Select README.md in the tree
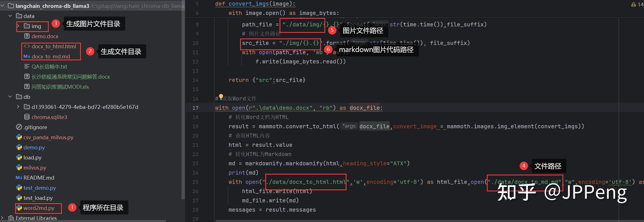 coord(39,178)
